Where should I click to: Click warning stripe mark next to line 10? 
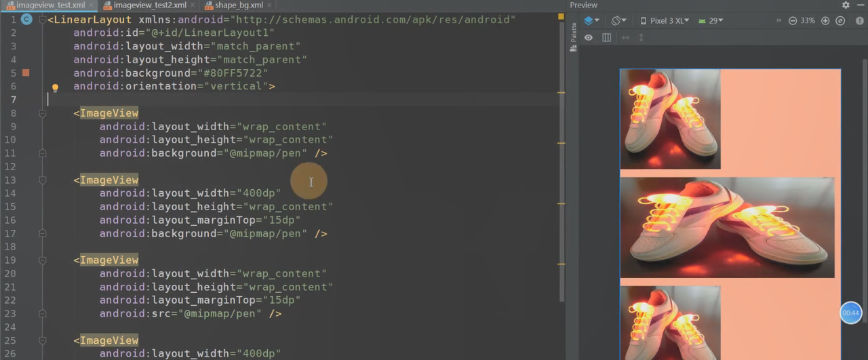(561, 143)
